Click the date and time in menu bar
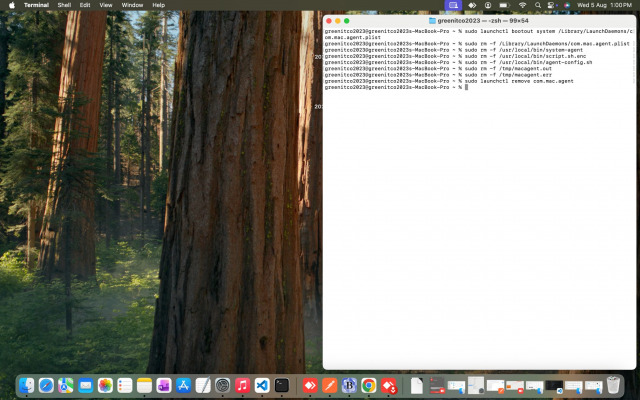This screenshot has height=400, width=640. click(604, 5)
